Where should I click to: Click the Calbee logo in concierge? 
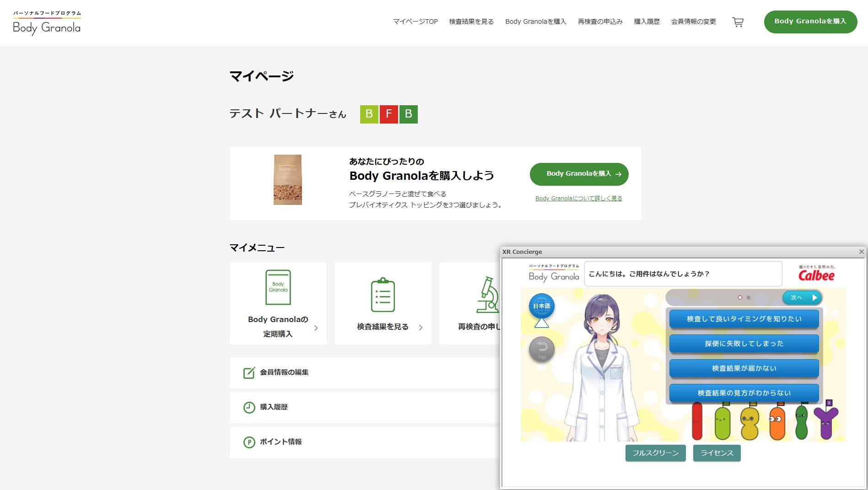(817, 273)
